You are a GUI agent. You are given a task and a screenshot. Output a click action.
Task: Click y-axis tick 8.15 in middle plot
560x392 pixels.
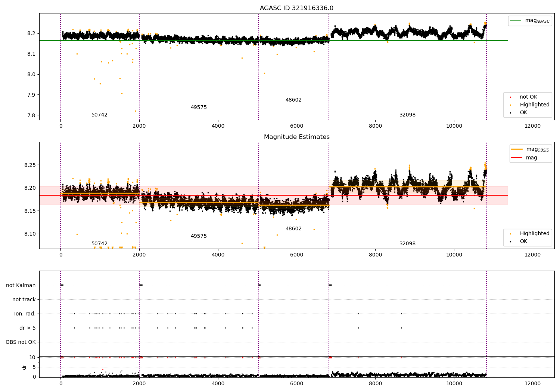(x=30, y=211)
